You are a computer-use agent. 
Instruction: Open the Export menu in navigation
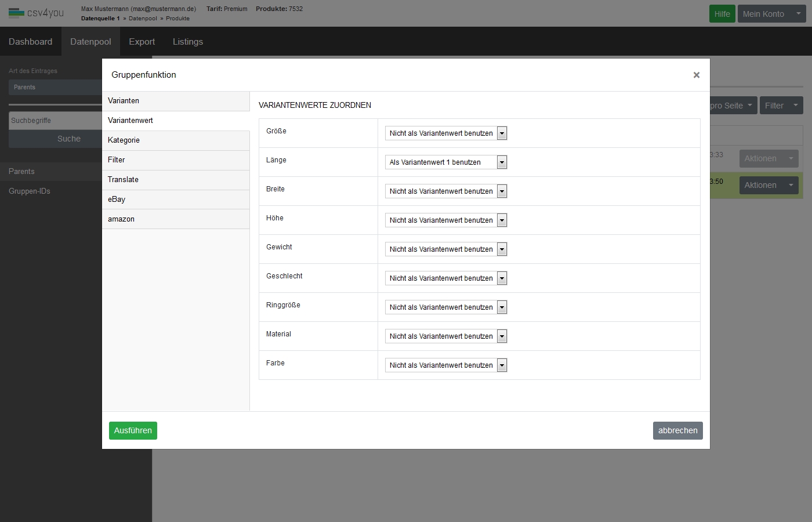[142, 42]
